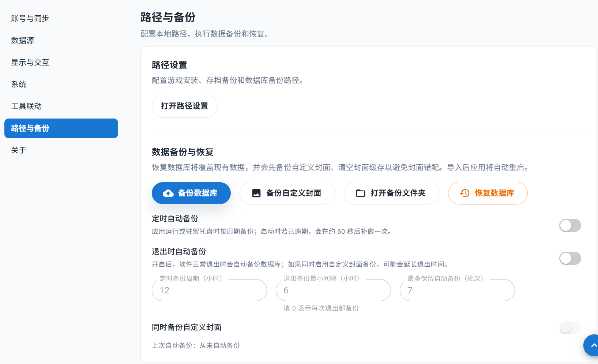Click the 上次自动备份：从未自动备份 status text
The height and width of the screenshot is (364, 598).
196,345
